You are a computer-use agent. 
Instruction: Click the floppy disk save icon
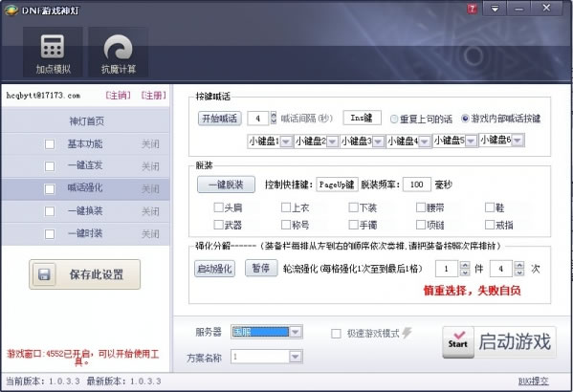[44, 274]
